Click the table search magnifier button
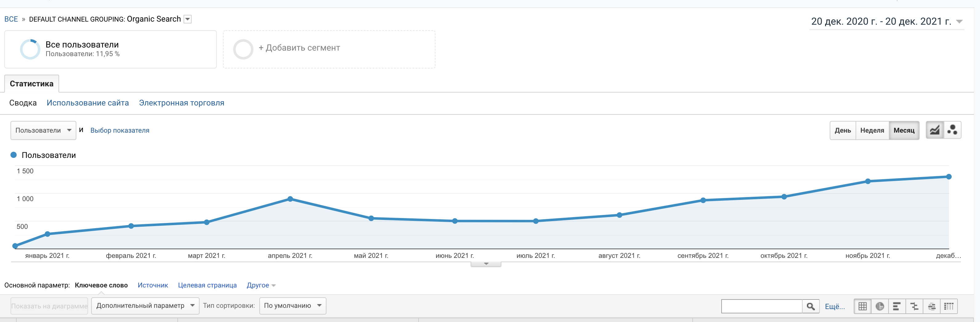Viewport: 980px width, 322px height. tap(811, 306)
